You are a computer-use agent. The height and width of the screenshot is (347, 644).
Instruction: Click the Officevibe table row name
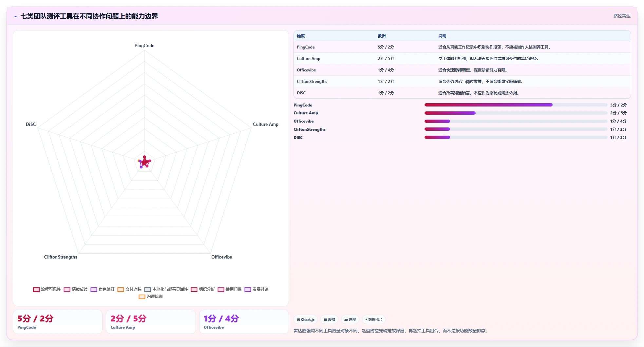306,70
